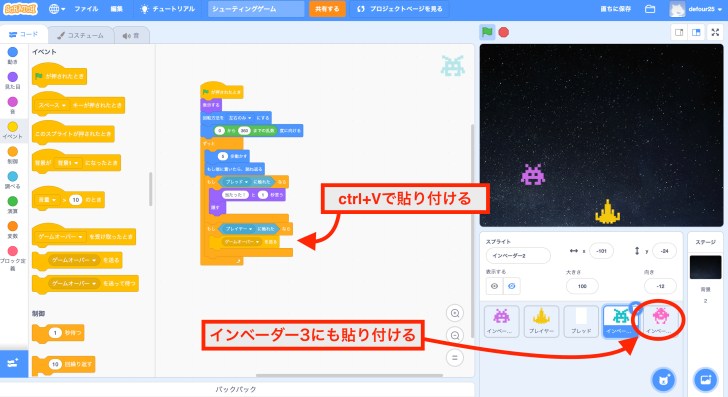Select the stage backdrop thumbnail
Image resolution: width=728 pixels, height=397 pixels.
click(705, 267)
